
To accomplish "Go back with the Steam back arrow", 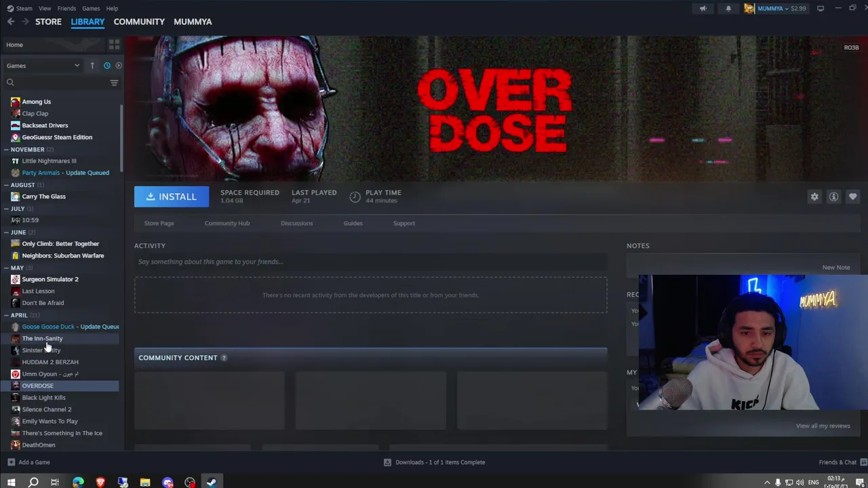I will click(11, 22).
